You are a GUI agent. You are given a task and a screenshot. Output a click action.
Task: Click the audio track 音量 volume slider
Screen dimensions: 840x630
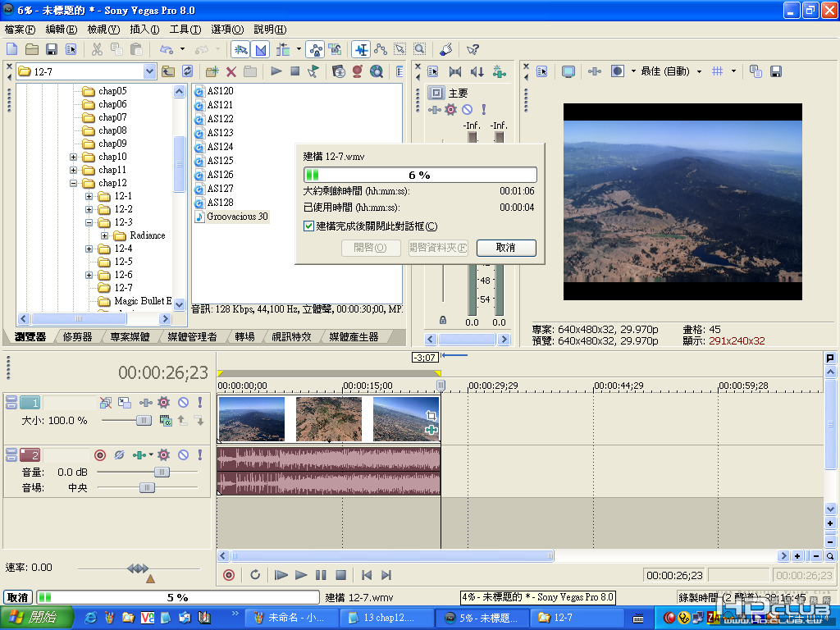(162, 472)
